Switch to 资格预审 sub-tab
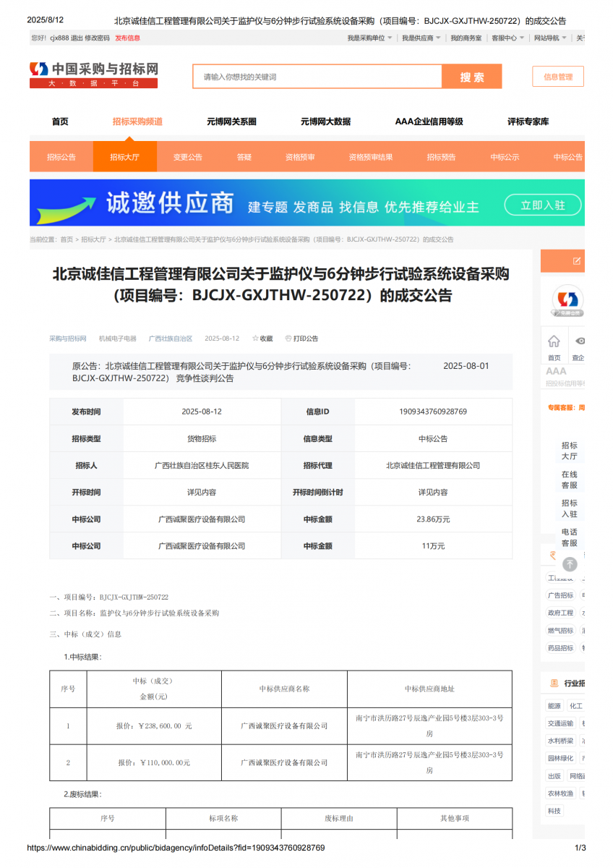This screenshot has width=613, height=868. (x=300, y=157)
